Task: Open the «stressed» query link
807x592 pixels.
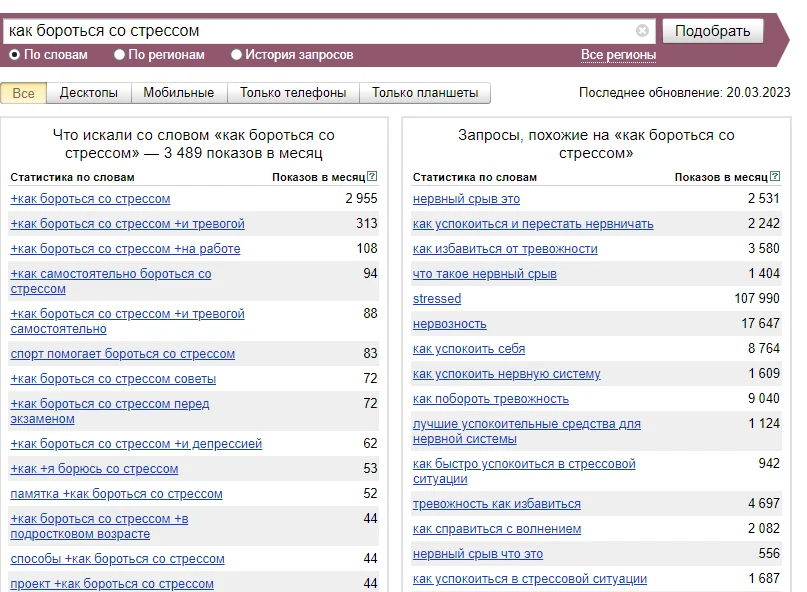Action: [436, 298]
